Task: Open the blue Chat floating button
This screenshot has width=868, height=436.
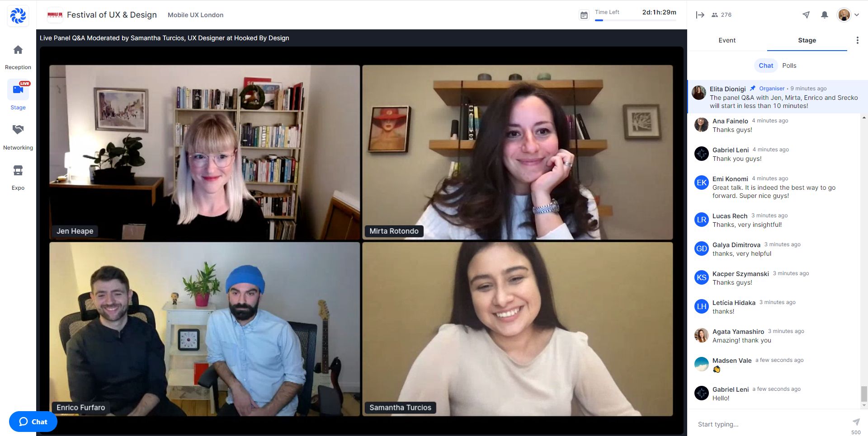Action: (33, 422)
